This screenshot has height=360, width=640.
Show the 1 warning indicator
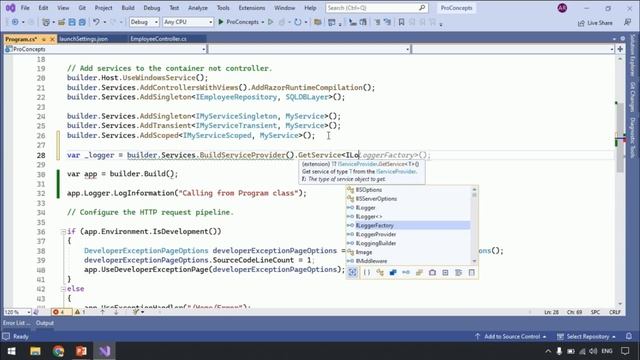(80, 312)
